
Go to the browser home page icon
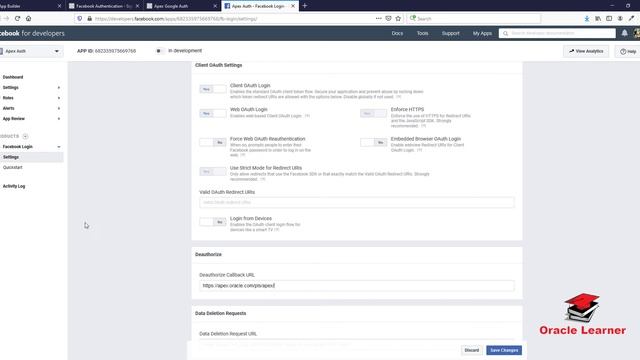coord(29,19)
